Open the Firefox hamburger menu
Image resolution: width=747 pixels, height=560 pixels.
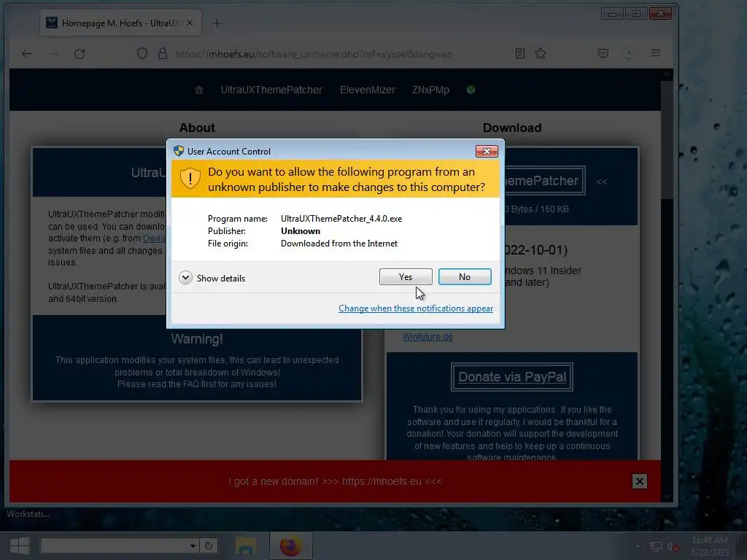pos(656,52)
